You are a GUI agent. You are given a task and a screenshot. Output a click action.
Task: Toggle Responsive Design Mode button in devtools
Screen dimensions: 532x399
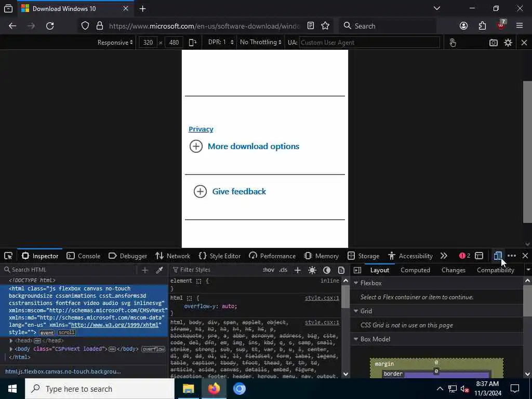point(498,256)
